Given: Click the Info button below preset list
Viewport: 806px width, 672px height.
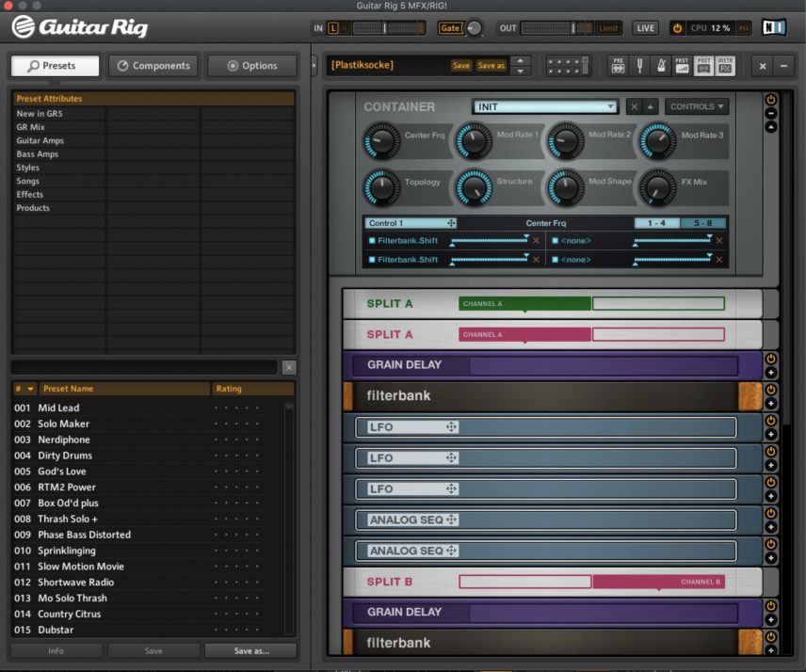Looking at the screenshot, I should [x=56, y=651].
